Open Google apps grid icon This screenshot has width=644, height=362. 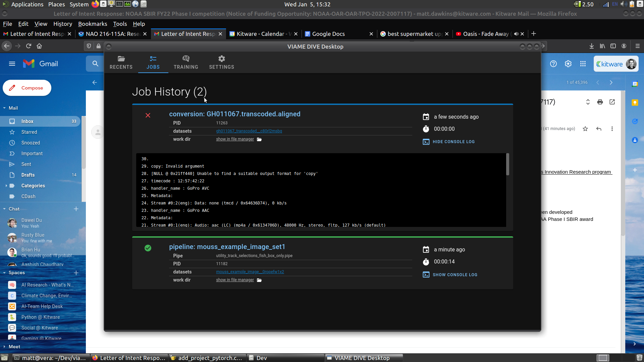pos(583,64)
